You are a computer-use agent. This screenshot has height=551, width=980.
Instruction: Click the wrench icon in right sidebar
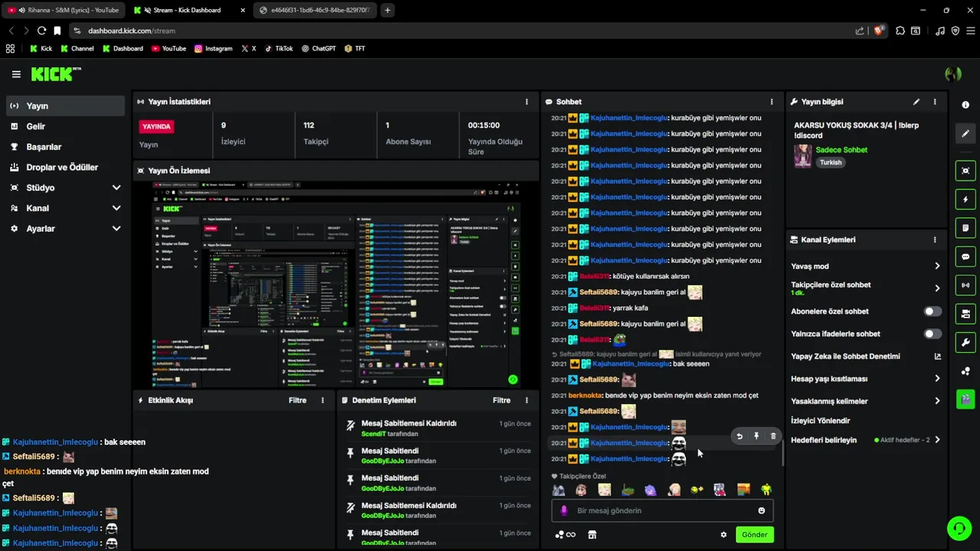(965, 342)
